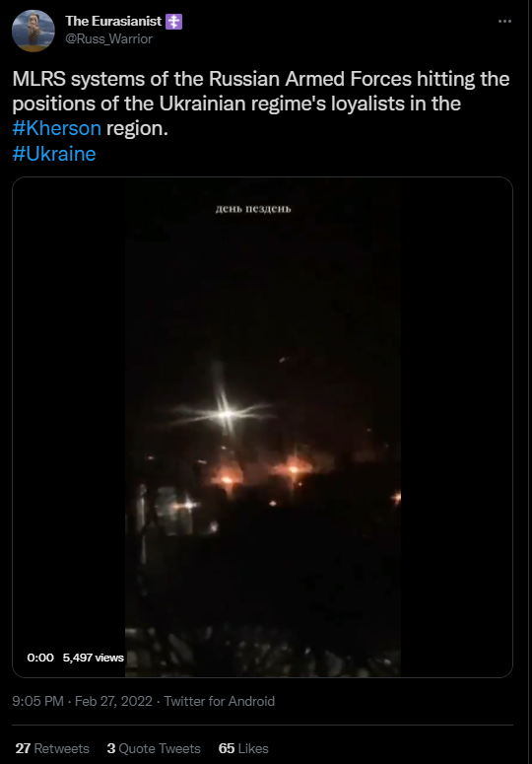Follow the #Kherson hashtag link

coord(57,128)
